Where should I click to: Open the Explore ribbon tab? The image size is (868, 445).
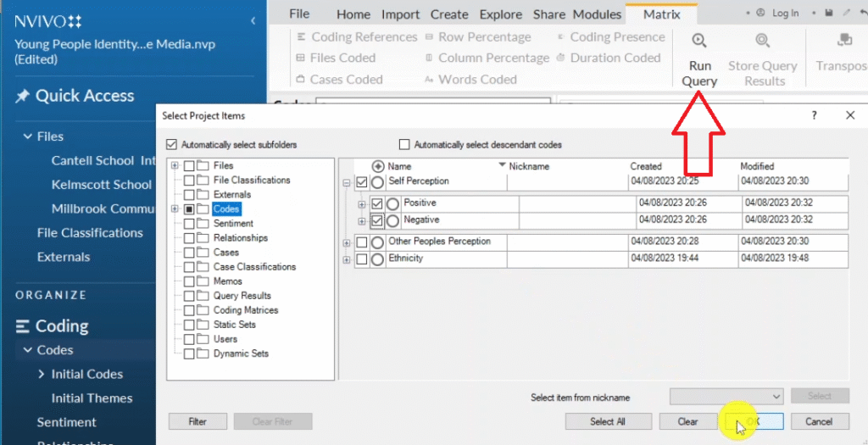coord(501,14)
